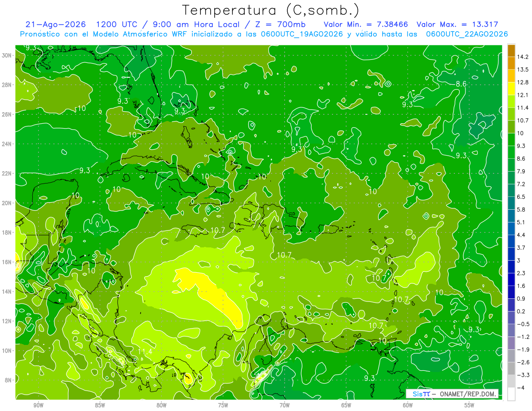This screenshot has height=411, width=532.
Task: Click the '20N' latitude axis label
Action: coord(8,203)
